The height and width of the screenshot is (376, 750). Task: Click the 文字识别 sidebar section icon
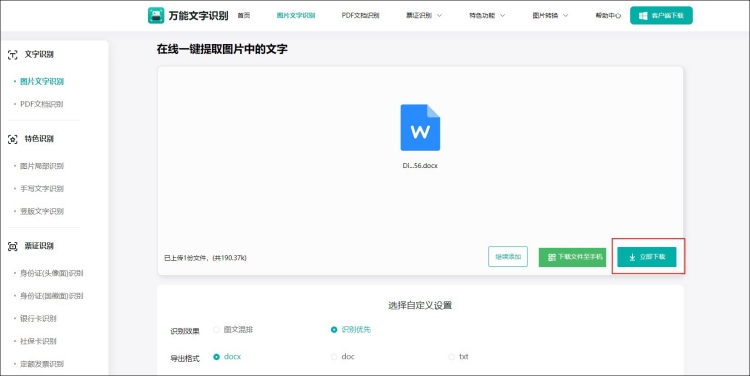13,55
